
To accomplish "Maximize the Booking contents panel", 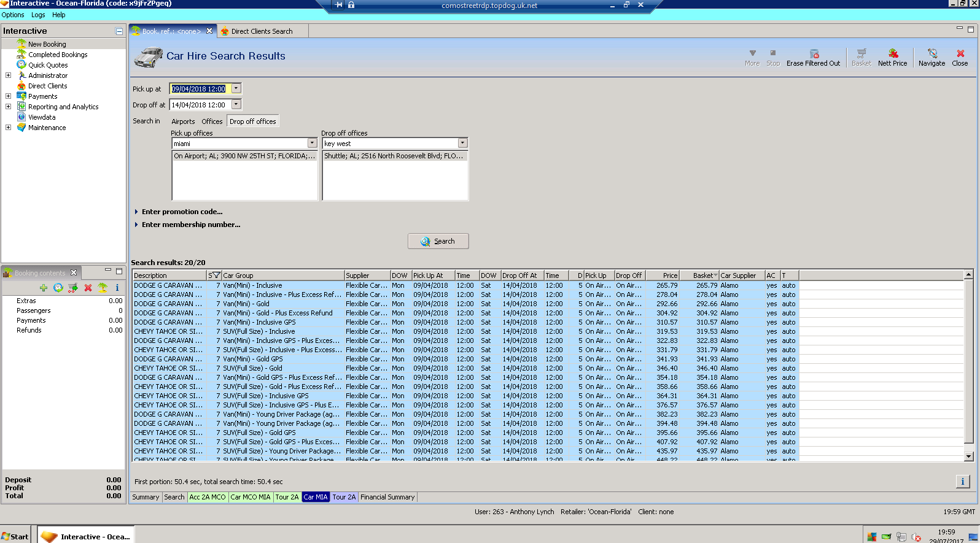I will [119, 271].
